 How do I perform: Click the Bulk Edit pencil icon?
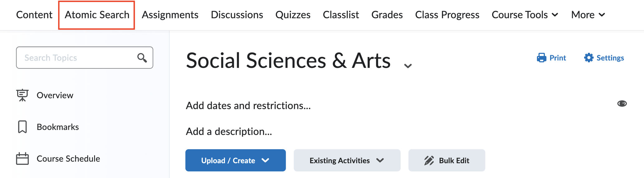click(429, 160)
